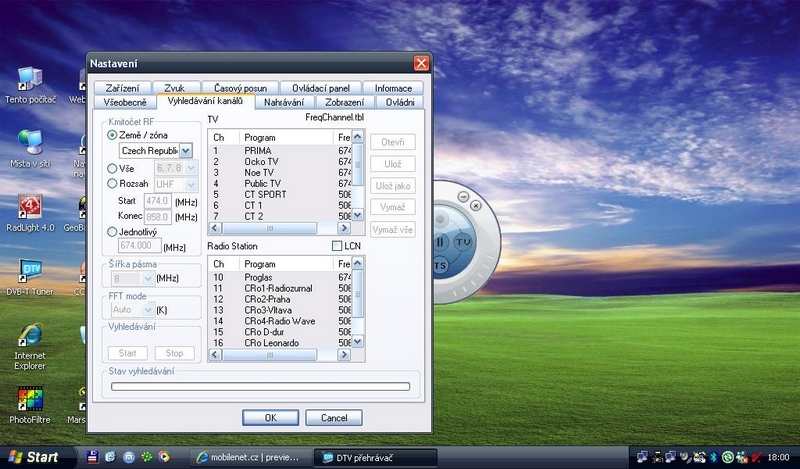The image size is (800, 469).
Task: Select the Jednotlivý radio button
Action: point(112,231)
